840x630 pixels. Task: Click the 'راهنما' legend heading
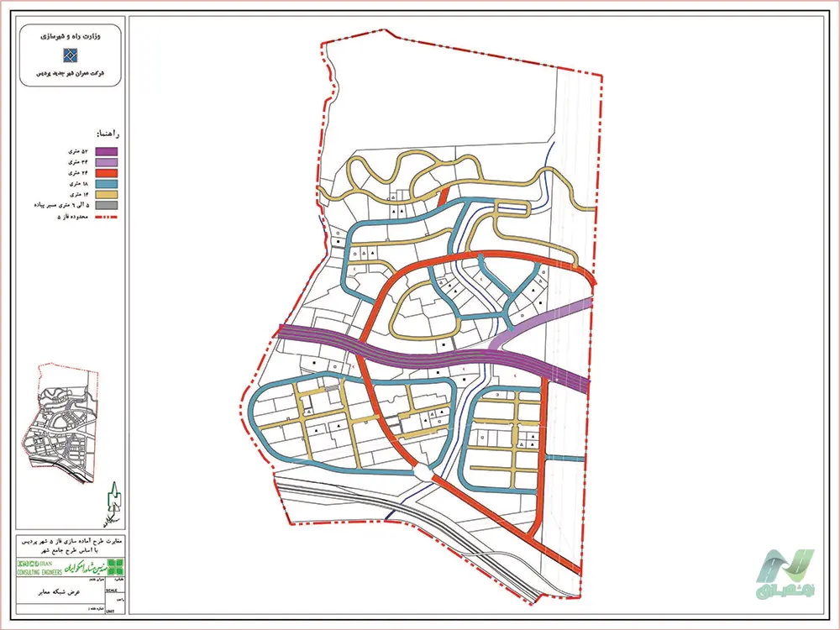coord(110,134)
